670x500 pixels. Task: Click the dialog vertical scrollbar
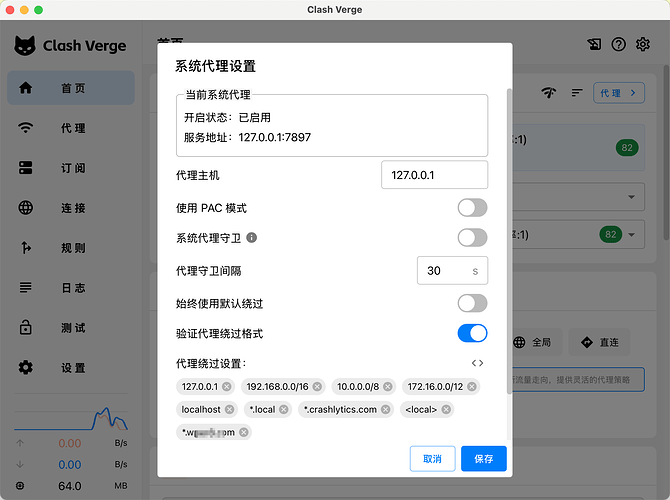[x=509, y=241]
